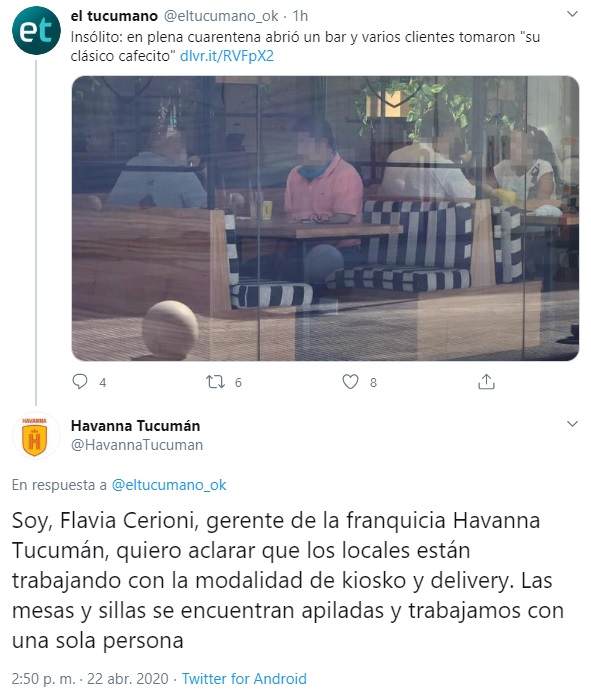Open @eltucumano_ok handle in header
The image size is (591, 699).
tap(222, 16)
